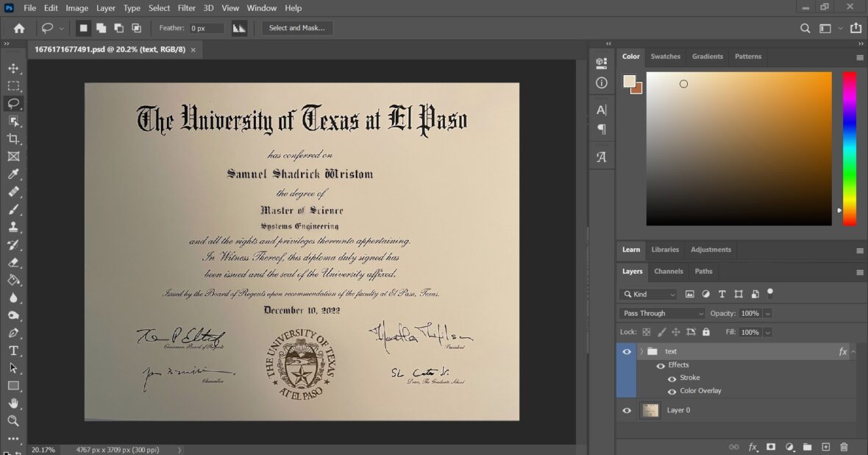Viewport: 868px width, 455px height.
Task: Open the Filter menu
Action: [x=187, y=8]
